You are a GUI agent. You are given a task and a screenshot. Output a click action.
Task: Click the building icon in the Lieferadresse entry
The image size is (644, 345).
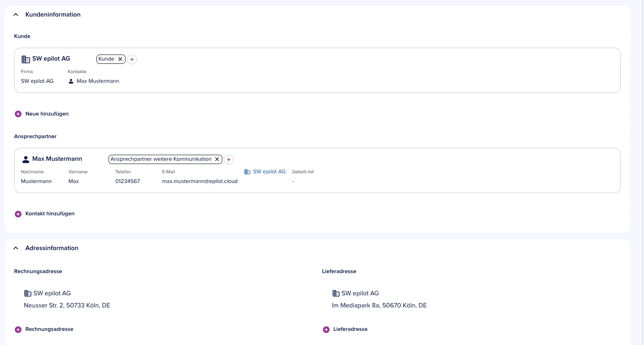tap(336, 293)
